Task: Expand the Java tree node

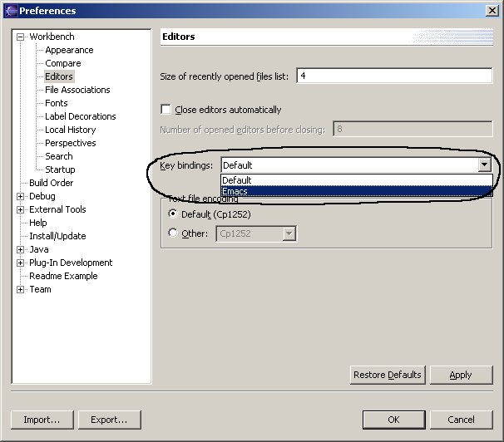Action: (x=21, y=250)
